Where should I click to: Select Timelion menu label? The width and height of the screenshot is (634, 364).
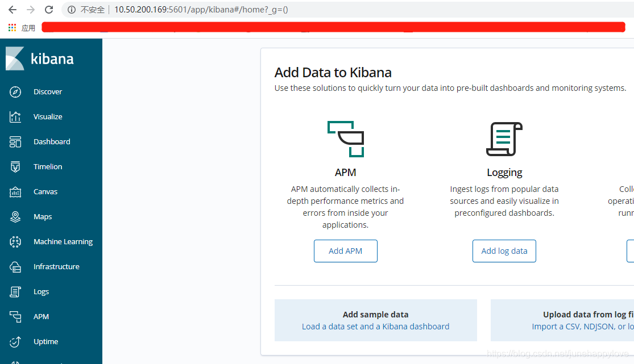(x=48, y=167)
